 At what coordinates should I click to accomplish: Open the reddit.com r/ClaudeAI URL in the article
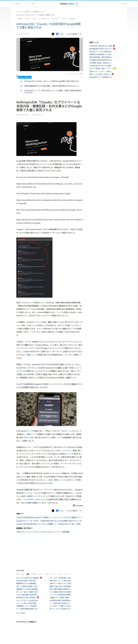[49, 185]
